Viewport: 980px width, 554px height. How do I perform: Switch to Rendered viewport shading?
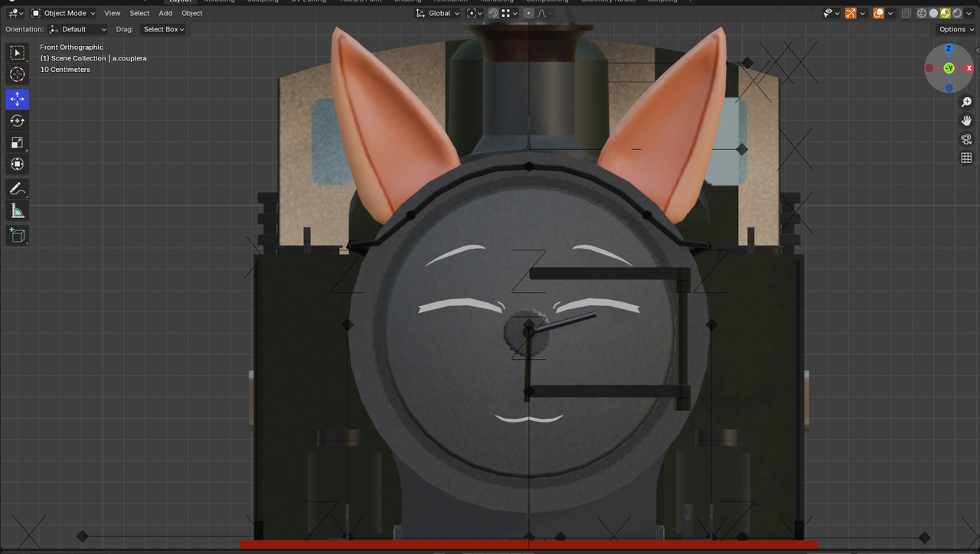click(x=957, y=13)
